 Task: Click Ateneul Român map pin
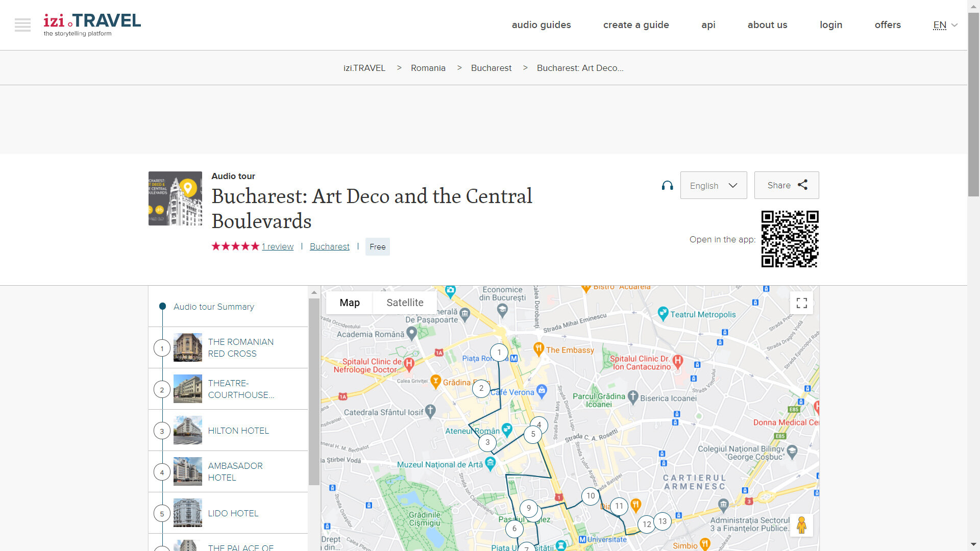click(507, 430)
